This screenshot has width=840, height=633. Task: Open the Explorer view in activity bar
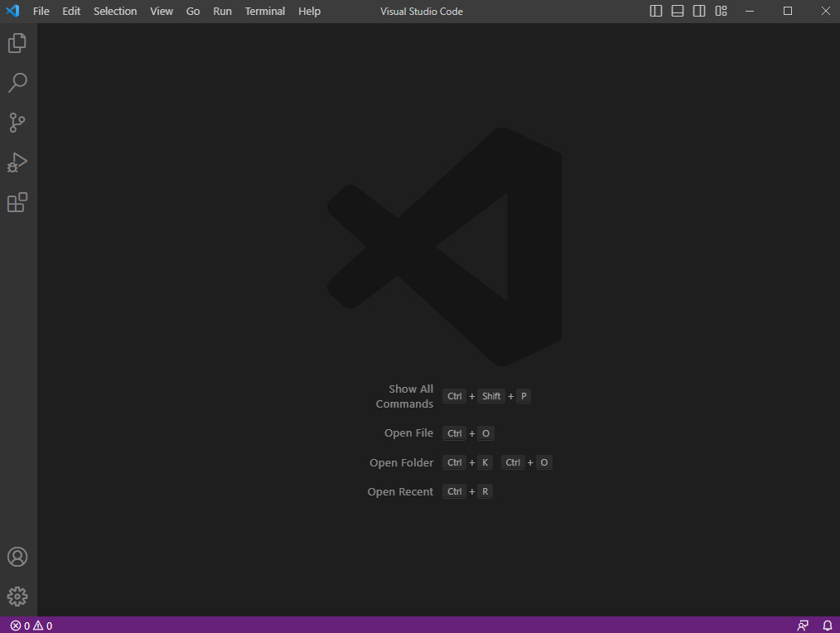[17, 43]
